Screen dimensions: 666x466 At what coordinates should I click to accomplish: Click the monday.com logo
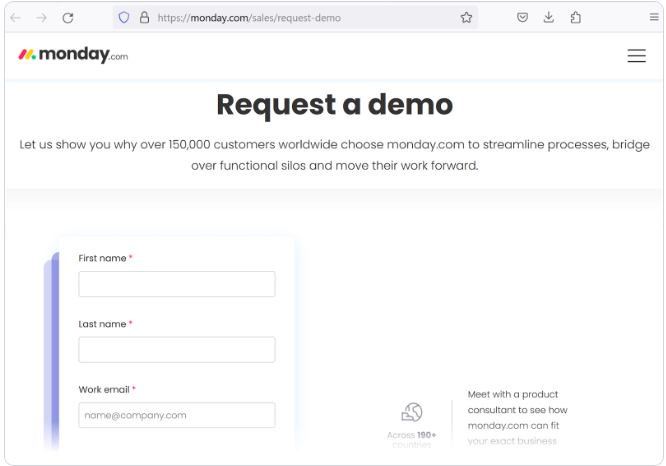pos(73,55)
